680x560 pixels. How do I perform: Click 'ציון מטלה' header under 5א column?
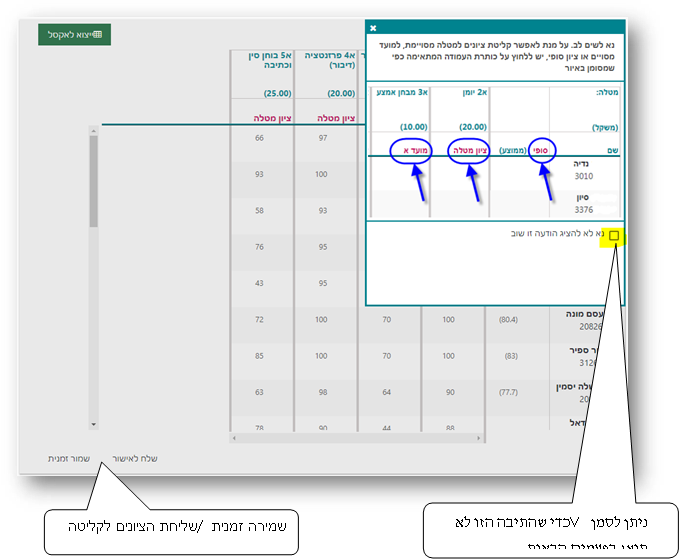261,118
